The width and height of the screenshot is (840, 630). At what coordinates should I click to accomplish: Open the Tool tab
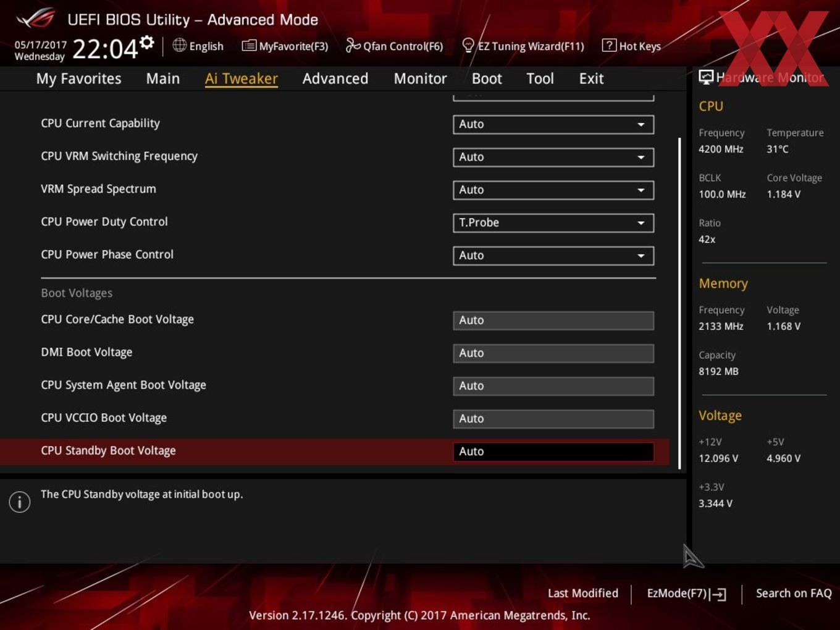pyautogui.click(x=540, y=78)
